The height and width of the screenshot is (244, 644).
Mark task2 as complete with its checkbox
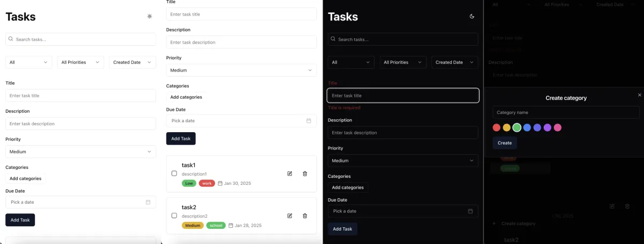pos(174,216)
